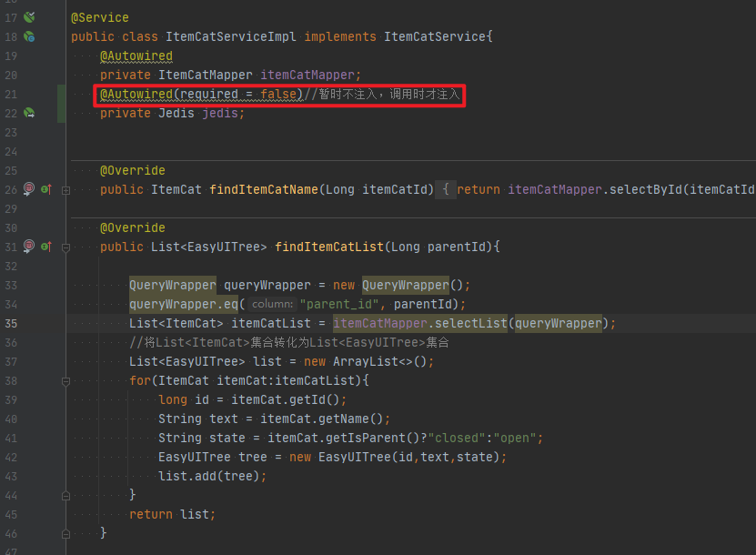Place cursor on the @Service annotation
Viewport: 756px width, 555px height.
[100, 18]
